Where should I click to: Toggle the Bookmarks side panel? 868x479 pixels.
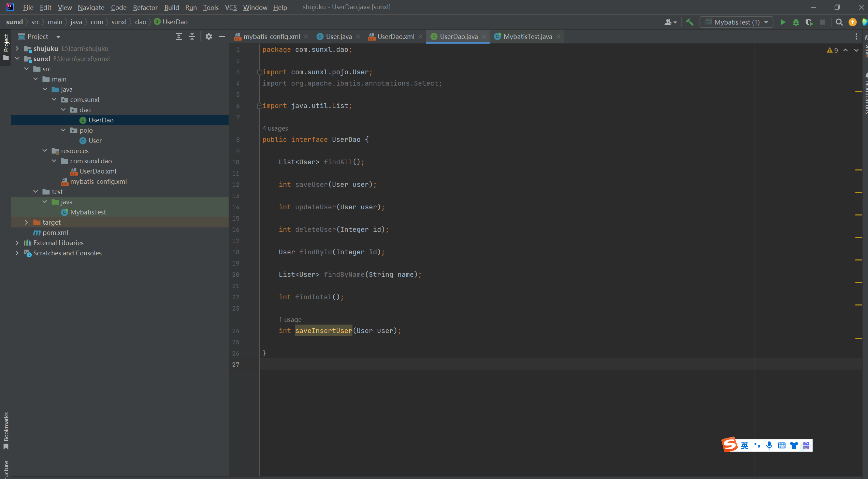point(6,430)
